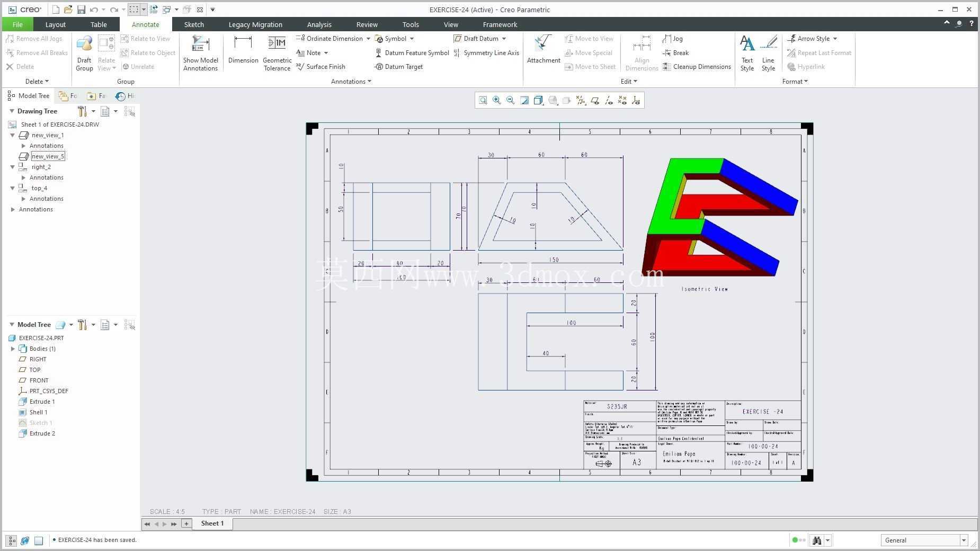Open Line Style formatting
Image resolution: width=980 pixels, height=551 pixels.
click(x=769, y=53)
